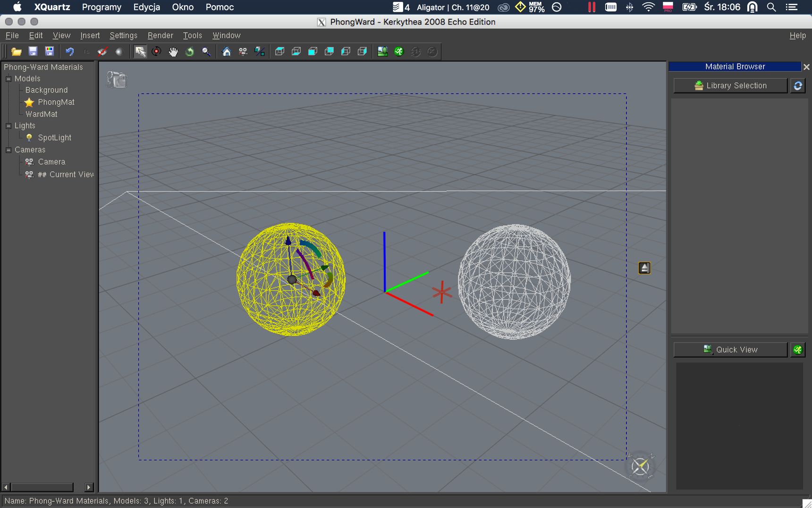Click the Phong-Ward Materials tree root

(43, 67)
